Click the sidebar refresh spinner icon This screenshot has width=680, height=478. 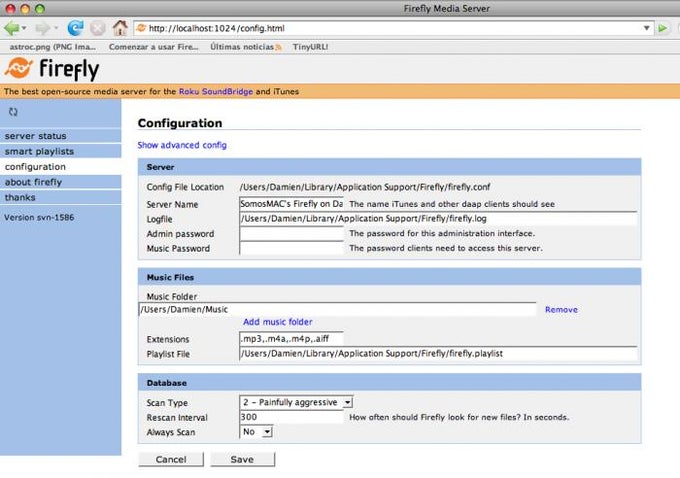(x=13, y=112)
